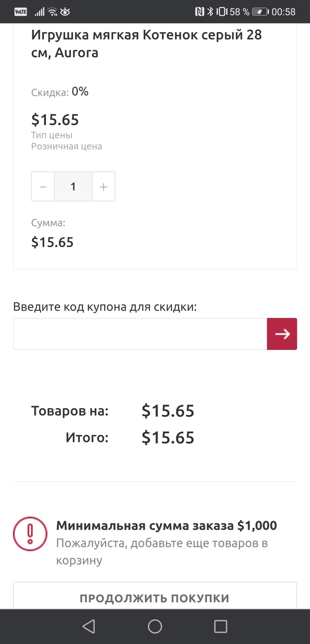Screen dimensions: 310x644
Task: Tap the Минимальная сумма заказа $1,000 notice
Action: click(166, 526)
